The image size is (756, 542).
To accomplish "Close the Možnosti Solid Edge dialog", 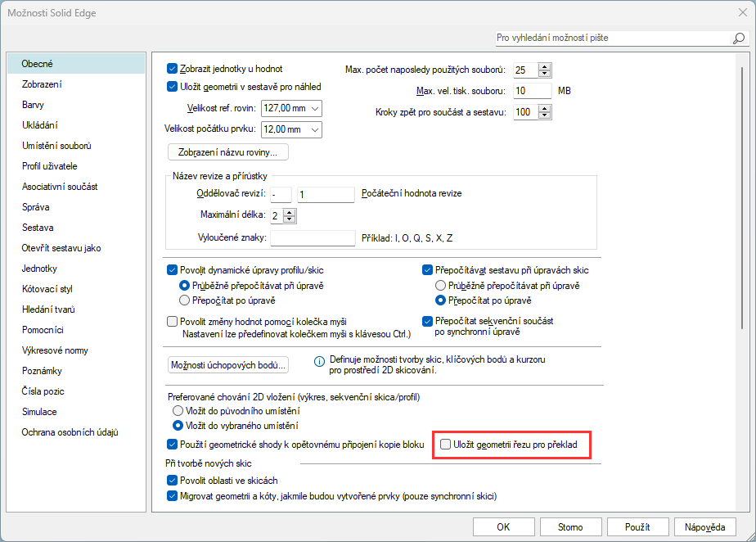I will tap(740, 11).
